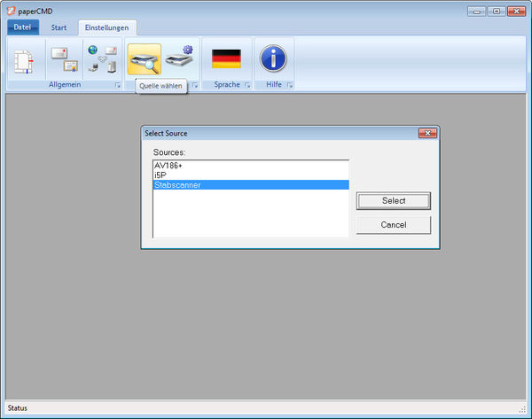Click the Select button
The image size is (532, 419).
pos(394,201)
